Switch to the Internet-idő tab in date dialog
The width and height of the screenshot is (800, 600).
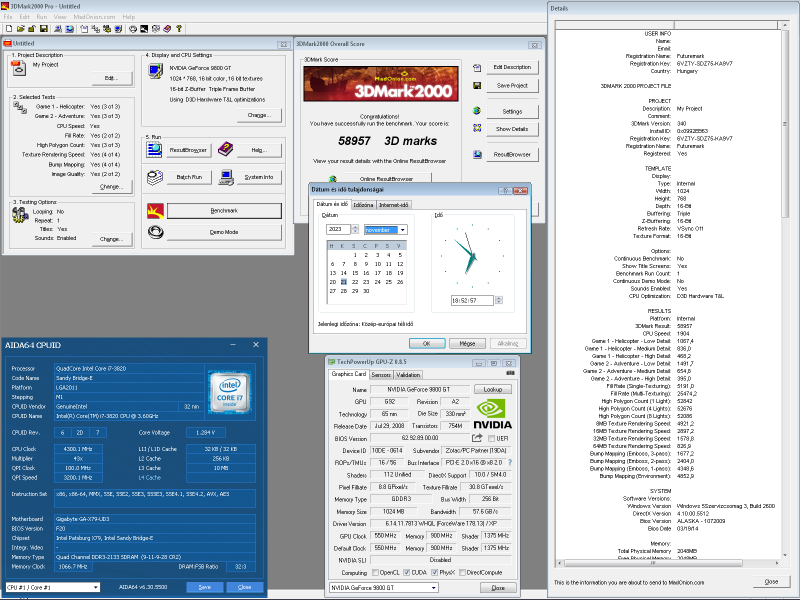tap(394, 205)
